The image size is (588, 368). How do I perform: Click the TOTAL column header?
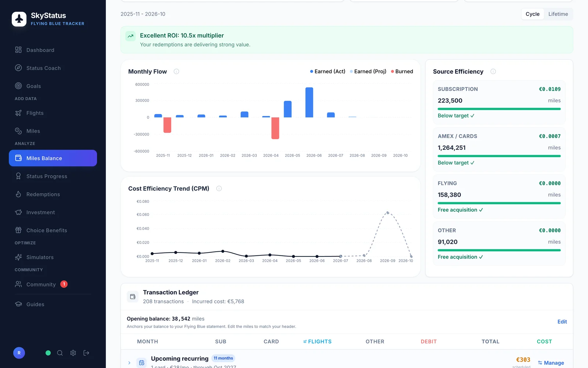pyautogui.click(x=491, y=342)
